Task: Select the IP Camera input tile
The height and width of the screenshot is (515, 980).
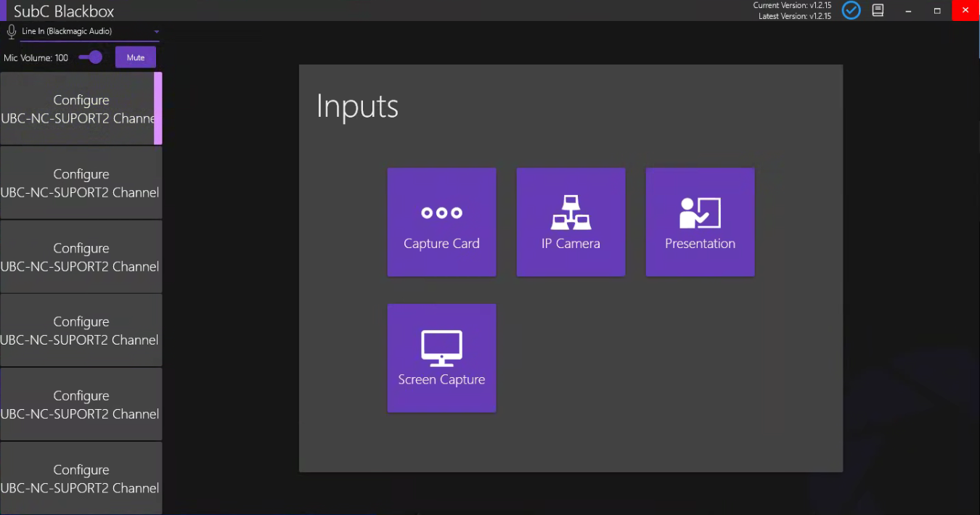Action: (x=571, y=222)
